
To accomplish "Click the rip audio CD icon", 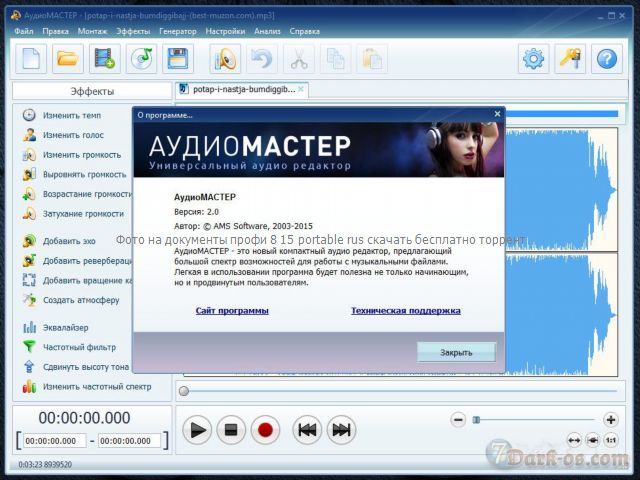I will 141,59.
